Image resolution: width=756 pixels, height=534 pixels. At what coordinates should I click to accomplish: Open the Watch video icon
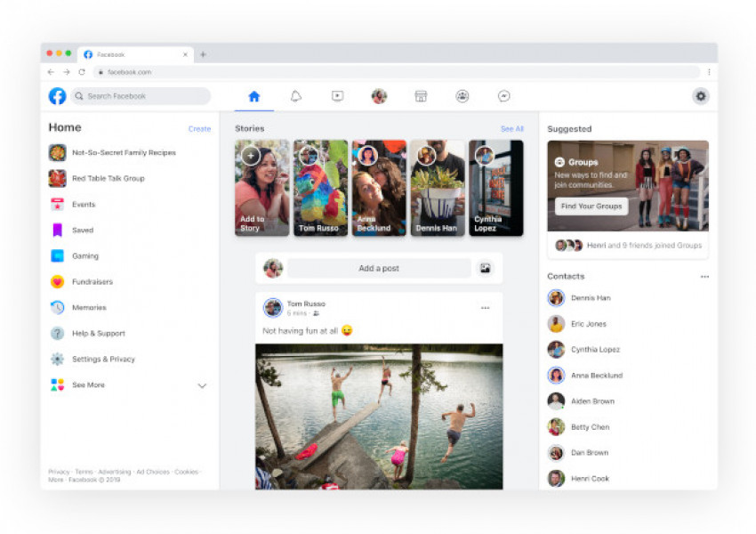(x=337, y=96)
